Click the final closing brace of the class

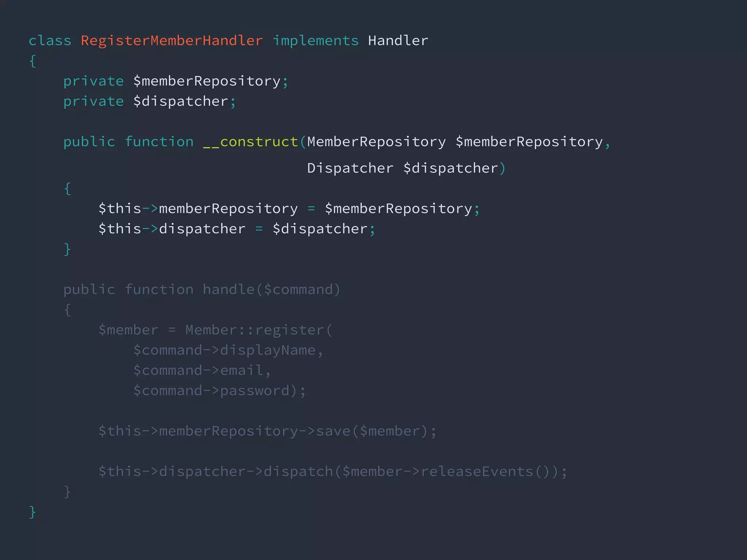click(x=32, y=512)
